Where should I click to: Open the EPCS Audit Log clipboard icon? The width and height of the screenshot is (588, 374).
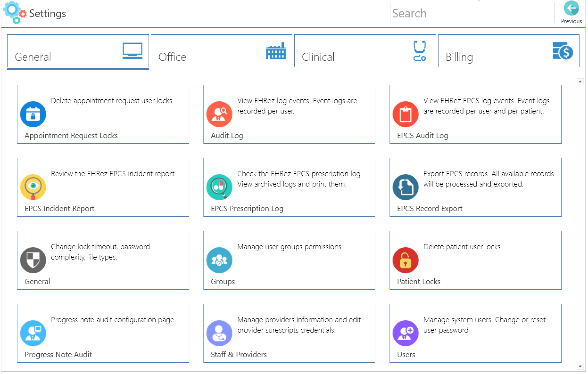[406, 114]
